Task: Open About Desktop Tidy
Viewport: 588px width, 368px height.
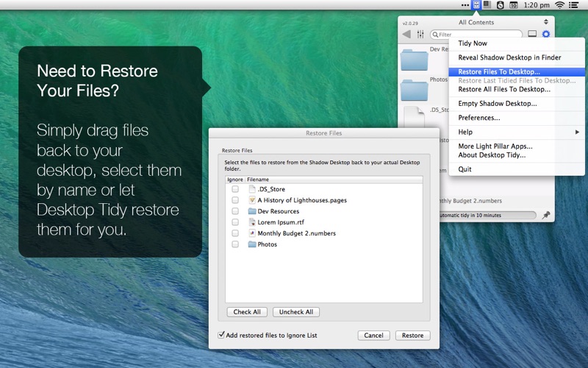Action: pyautogui.click(x=517, y=155)
